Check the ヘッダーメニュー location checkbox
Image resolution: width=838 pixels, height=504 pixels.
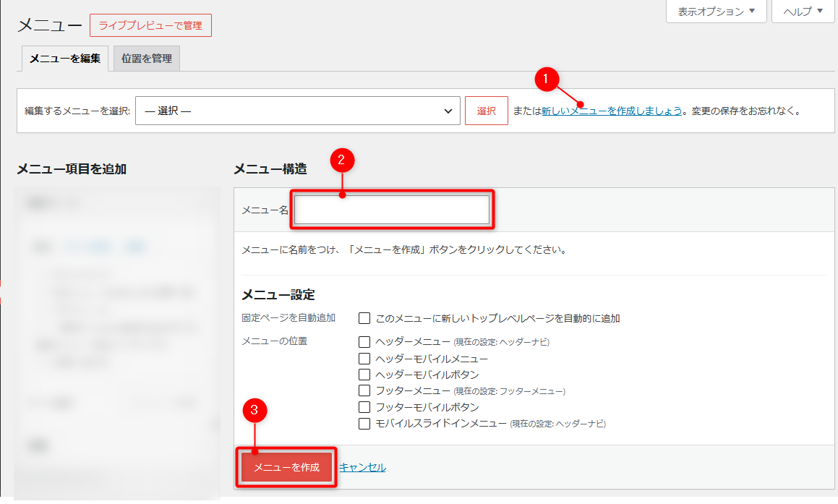tap(364, 342)
